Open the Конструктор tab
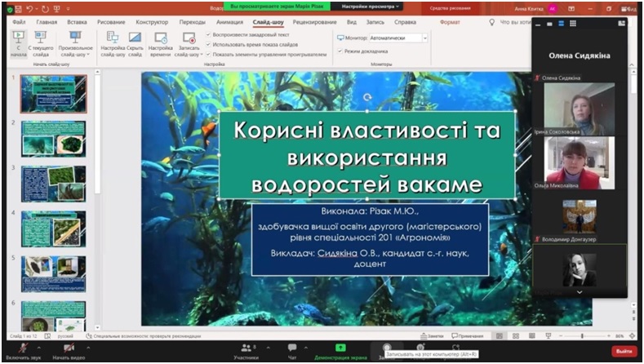 [152, 22]
